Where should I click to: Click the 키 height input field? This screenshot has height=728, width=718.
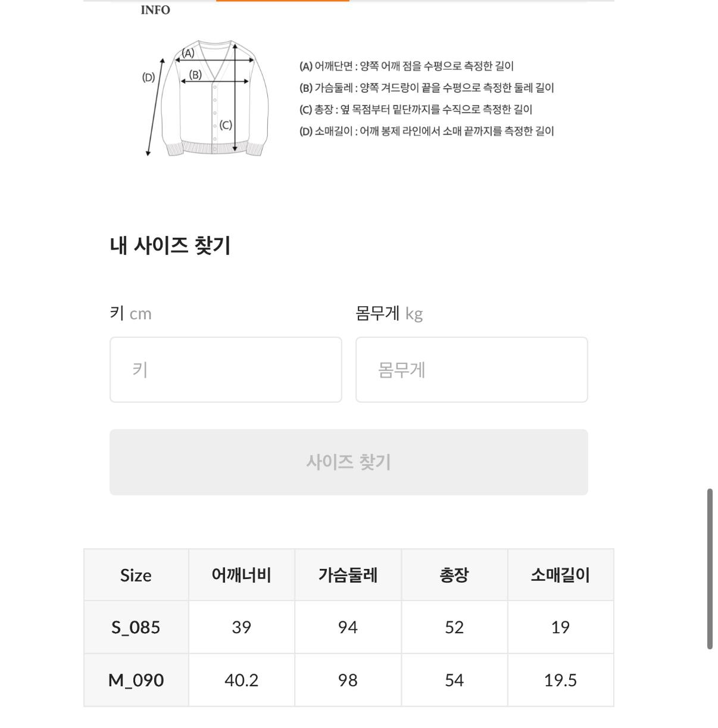[x=226, y=369]
